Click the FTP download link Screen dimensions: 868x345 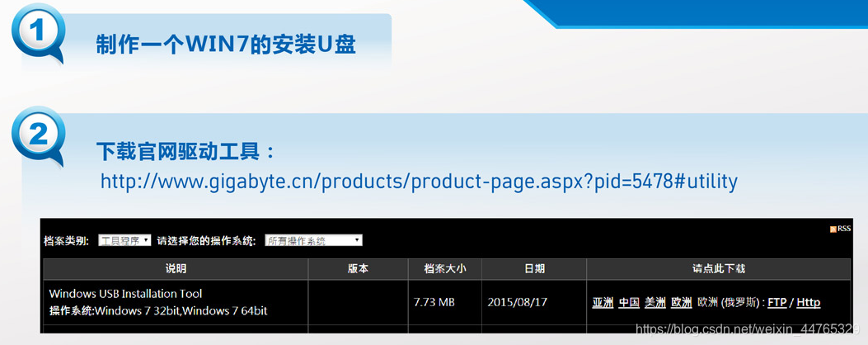coord(777,303)
